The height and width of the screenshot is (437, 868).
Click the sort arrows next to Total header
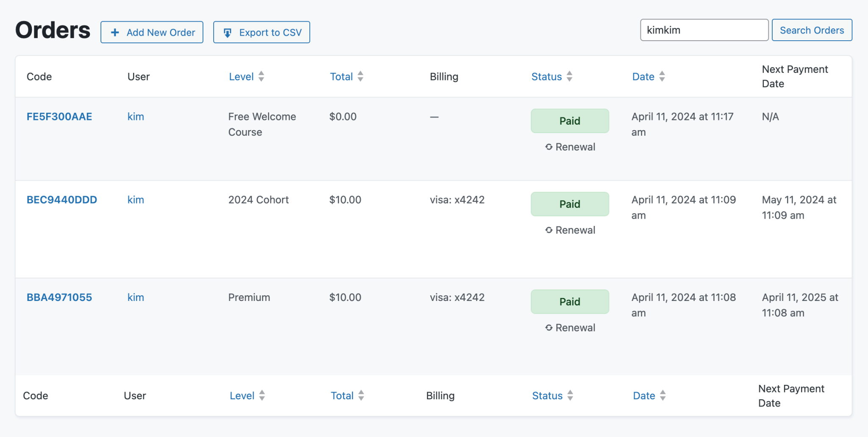(360, 76)
